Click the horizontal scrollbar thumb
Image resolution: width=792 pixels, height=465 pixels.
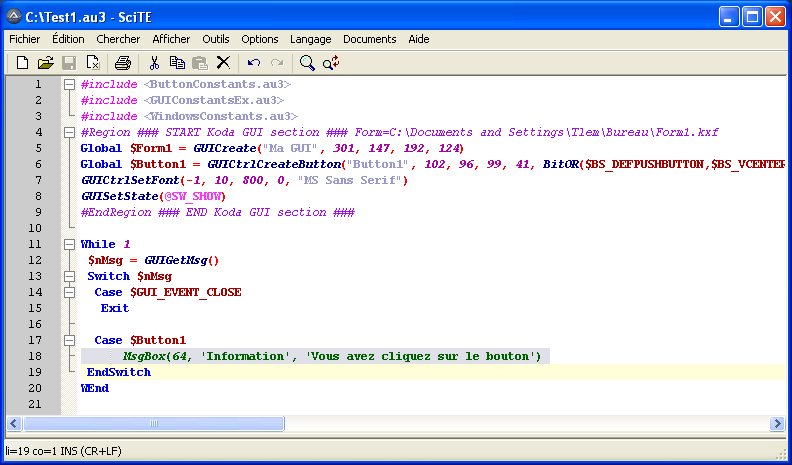point(154,423)
